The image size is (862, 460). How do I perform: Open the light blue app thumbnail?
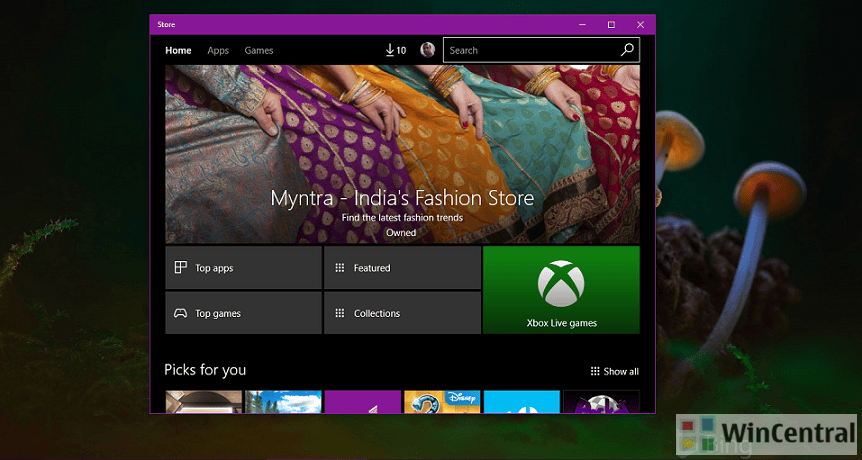tap(522, 402)
